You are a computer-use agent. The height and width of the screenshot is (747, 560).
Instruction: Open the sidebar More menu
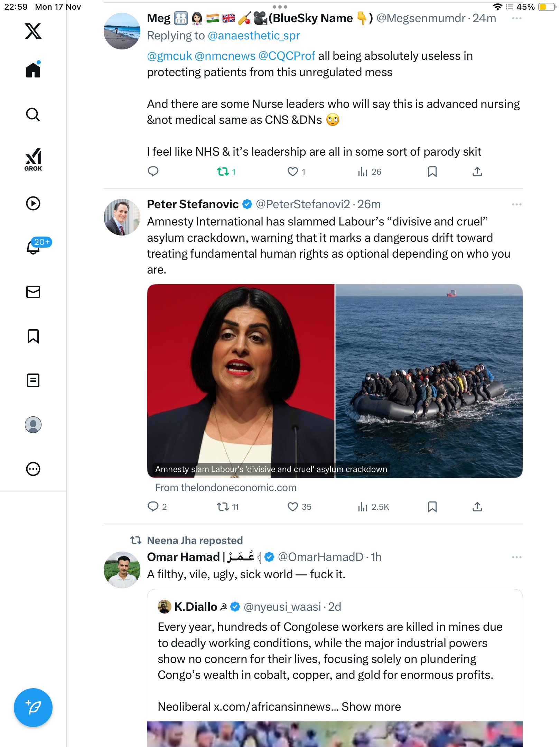(x=33, y=469)
